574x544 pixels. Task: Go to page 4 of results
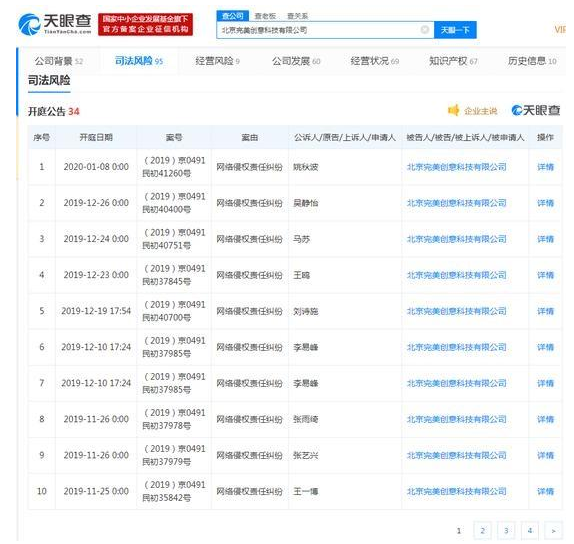tap(530, 530)
